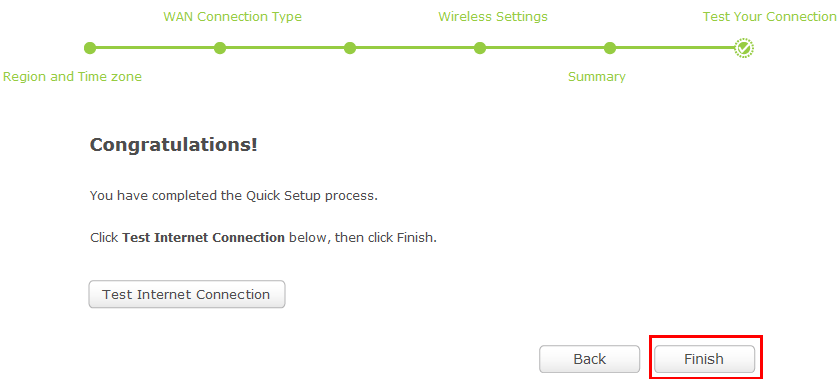Run Test Internet Connection
Screen dimensions: 840x379
[186, 294]
